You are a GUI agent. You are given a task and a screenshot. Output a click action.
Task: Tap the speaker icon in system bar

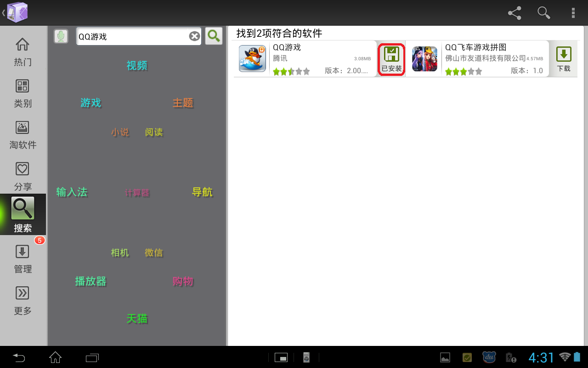(306, 357)
